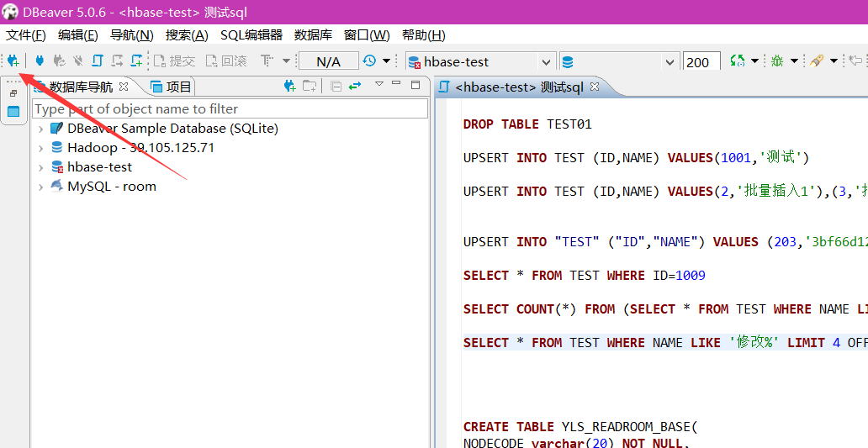Screen dimensions: 868x448
Task: Open SQL editor script icon
Action: click(x=98, y=61)
